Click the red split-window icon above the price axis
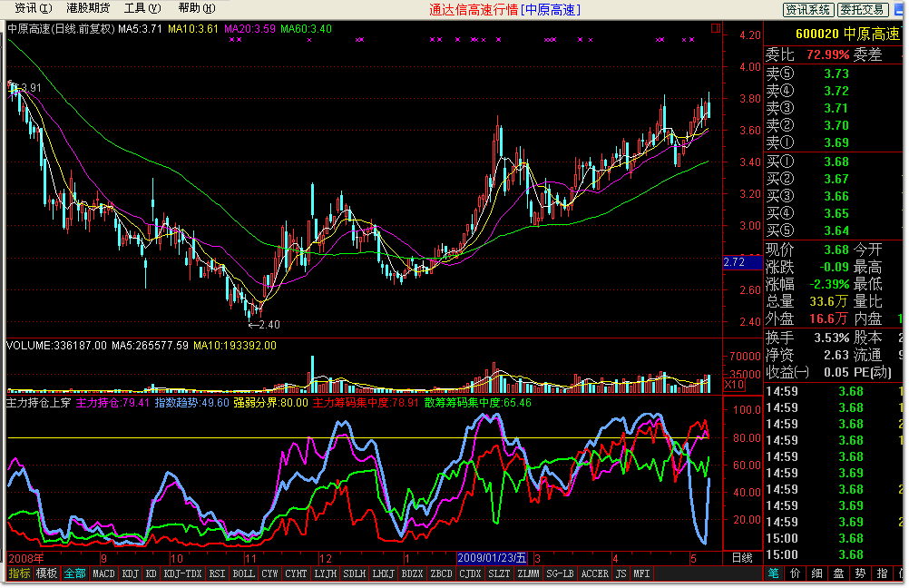Screen dimensions: 909x588 (x=716, y=28)
